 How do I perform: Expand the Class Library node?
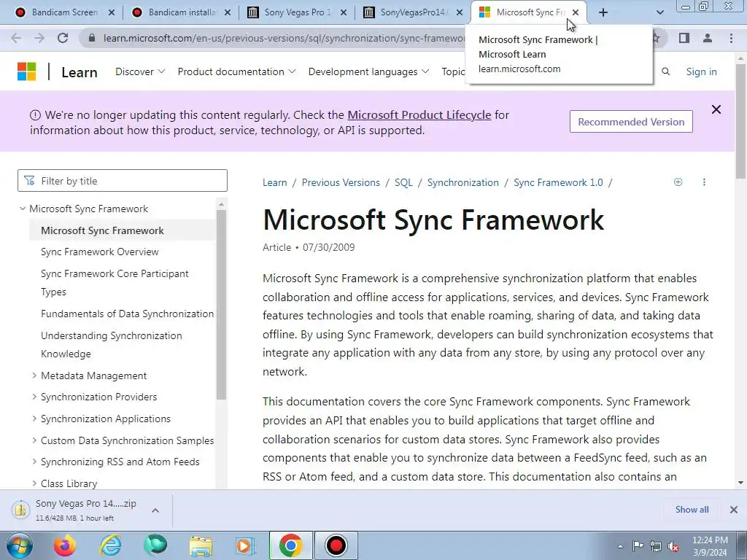click(34, 483)
